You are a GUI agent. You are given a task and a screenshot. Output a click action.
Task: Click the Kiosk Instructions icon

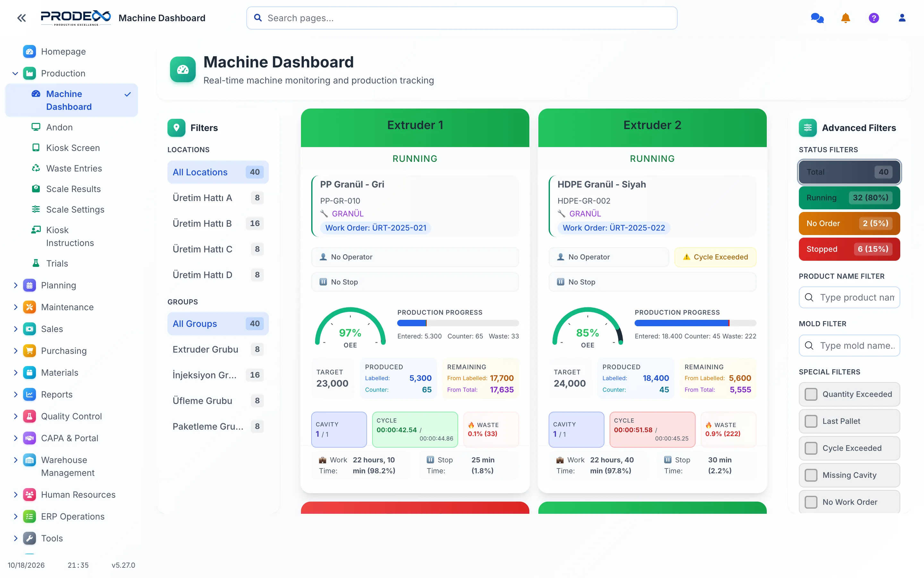click(x=36, y=230)
